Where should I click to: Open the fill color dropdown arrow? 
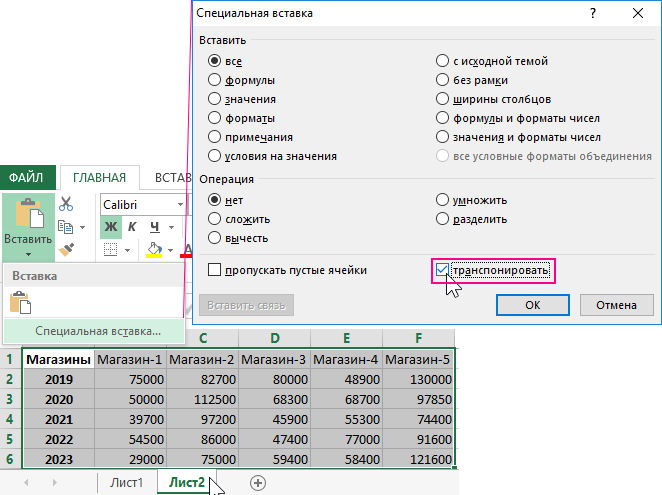[x=171, y=250]
